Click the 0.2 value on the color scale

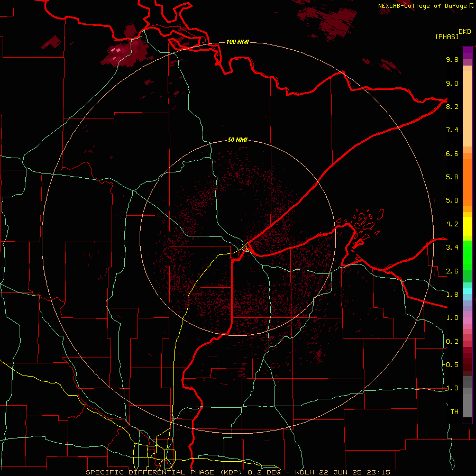click(x=452, y=342)
